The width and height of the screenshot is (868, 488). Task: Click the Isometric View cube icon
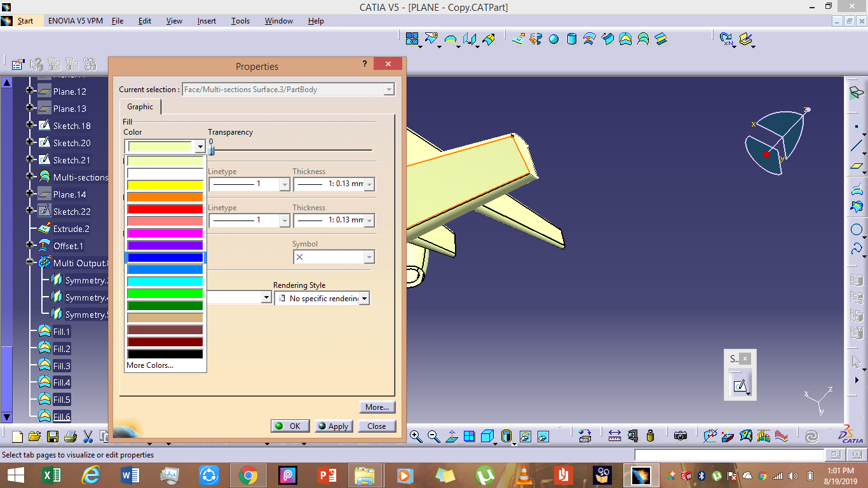(487, 436)
